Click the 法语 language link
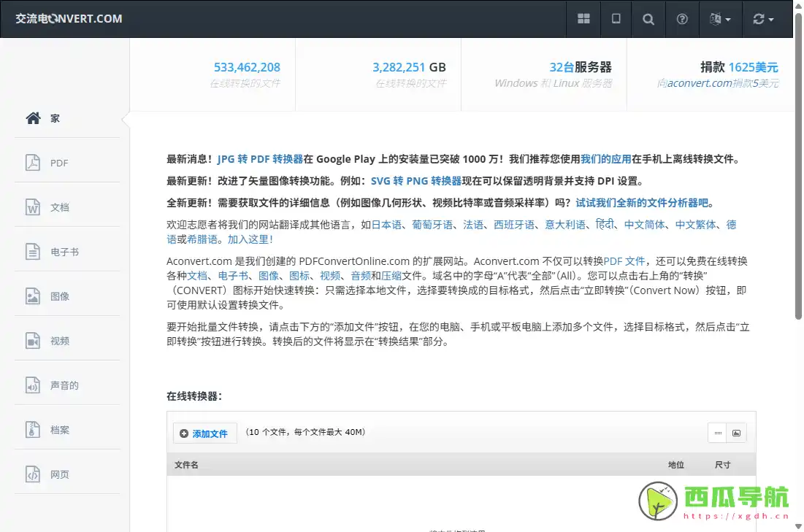Viewport: 804px width, 532px height. click(x=472, y=225)
